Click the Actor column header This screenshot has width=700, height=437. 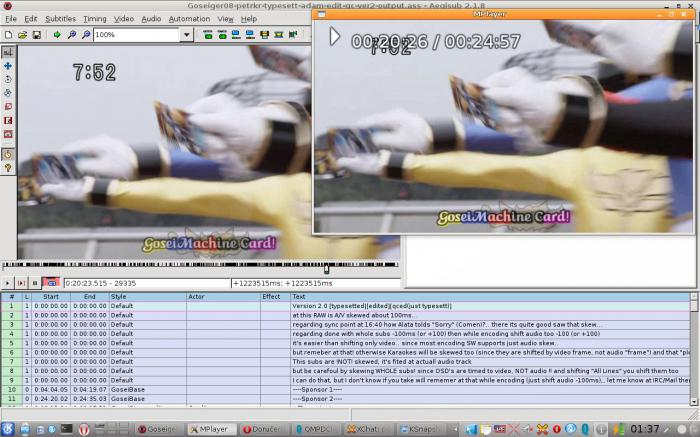coord(223,296)
